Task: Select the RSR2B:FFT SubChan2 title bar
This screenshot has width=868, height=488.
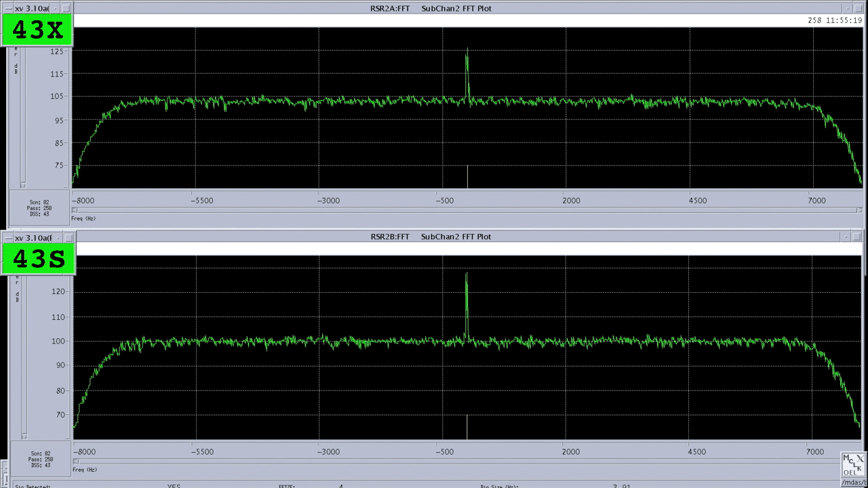Action: (430, 237)
